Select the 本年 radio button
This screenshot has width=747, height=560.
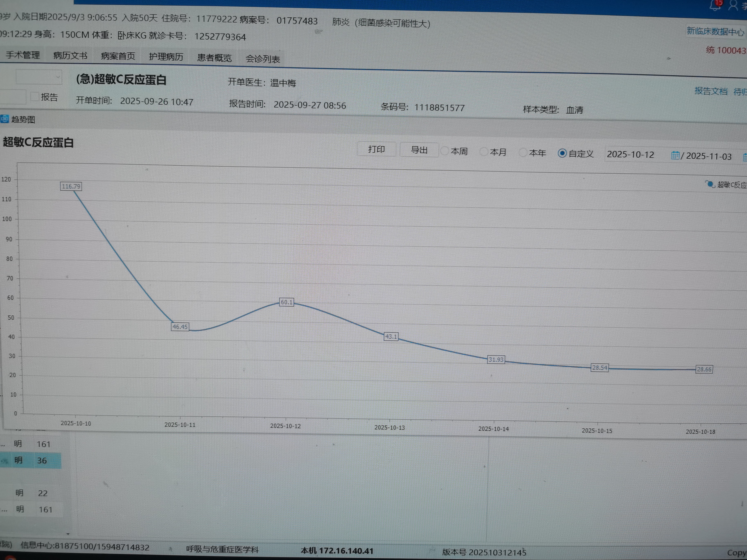click(x=523, y=152)
